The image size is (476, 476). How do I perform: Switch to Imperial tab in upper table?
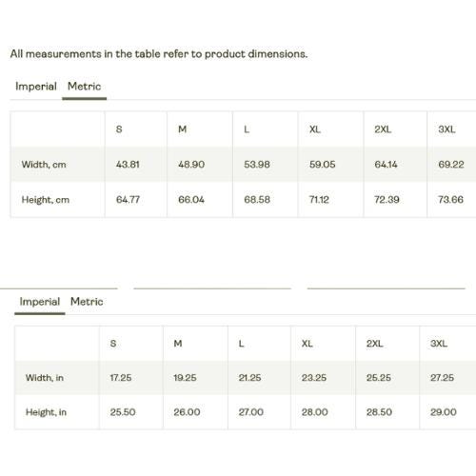click(x=36, y=87)
